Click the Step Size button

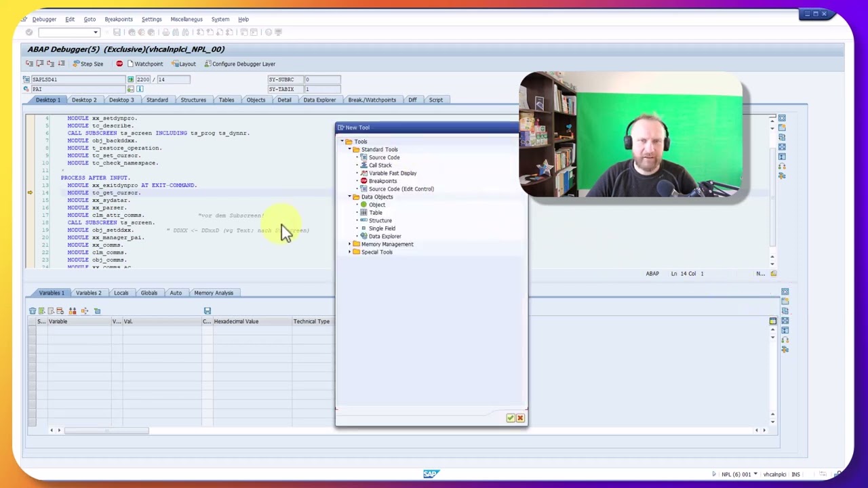88,64
